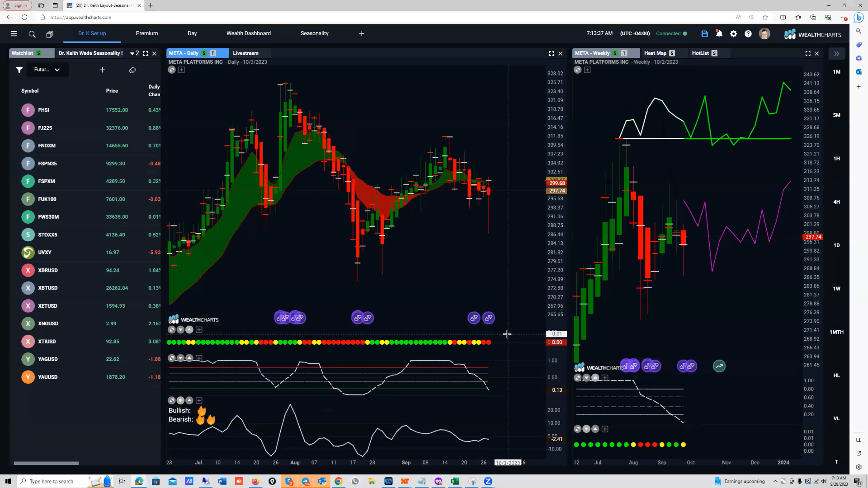Open Google Chrome from the taskbar
868x488 pixels.
(x=338, y=481)
